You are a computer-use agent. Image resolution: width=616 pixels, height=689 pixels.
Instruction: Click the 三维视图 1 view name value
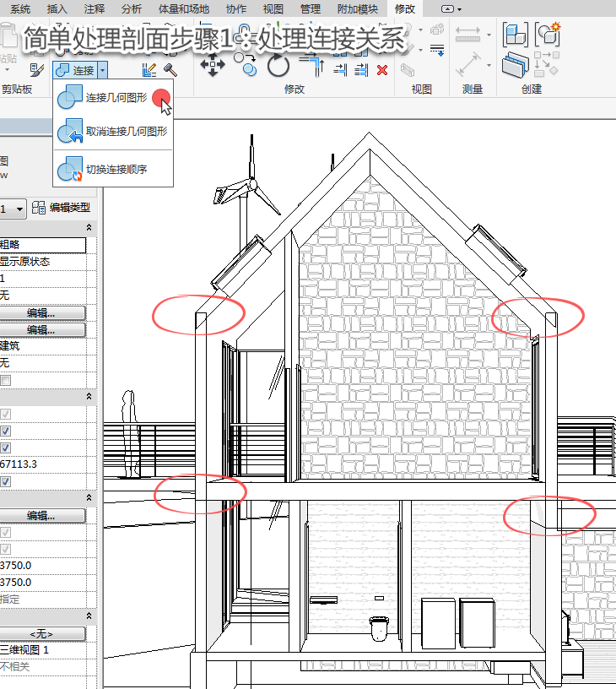click(x=24, y=650)
